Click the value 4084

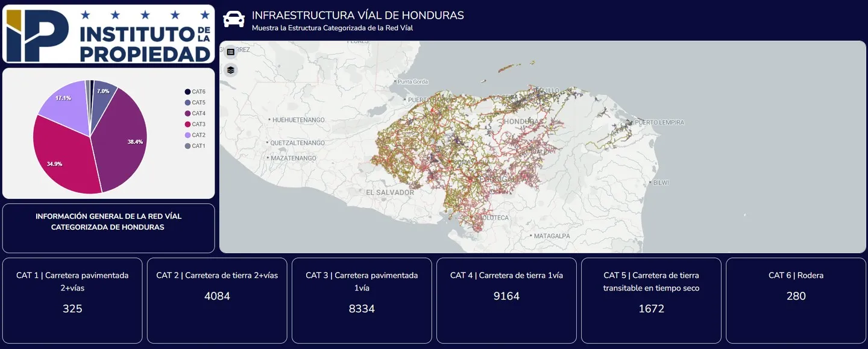tap(217, 296)
